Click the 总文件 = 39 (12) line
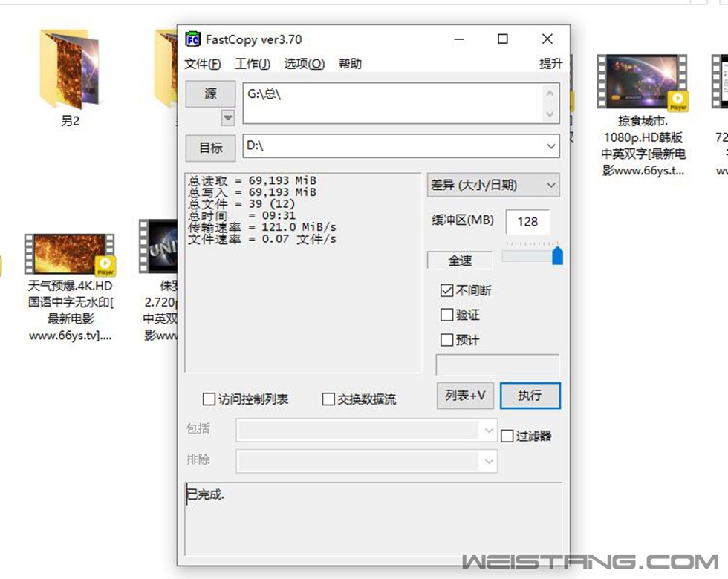The height and width of the screenshot is (579, 728). tap(241, 204)
